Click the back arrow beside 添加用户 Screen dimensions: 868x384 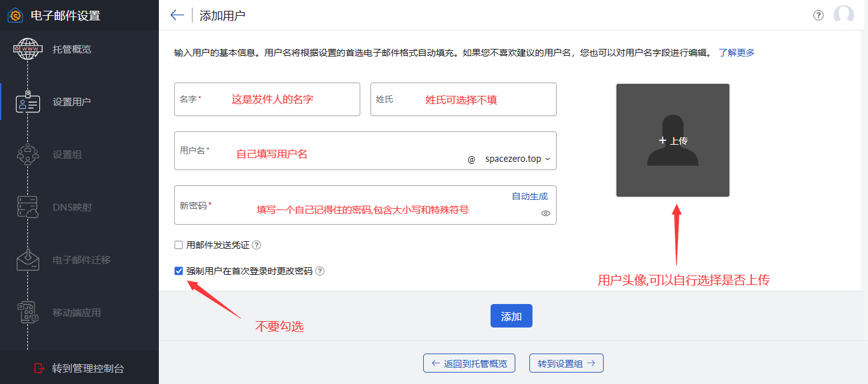(x=177, y=15)
